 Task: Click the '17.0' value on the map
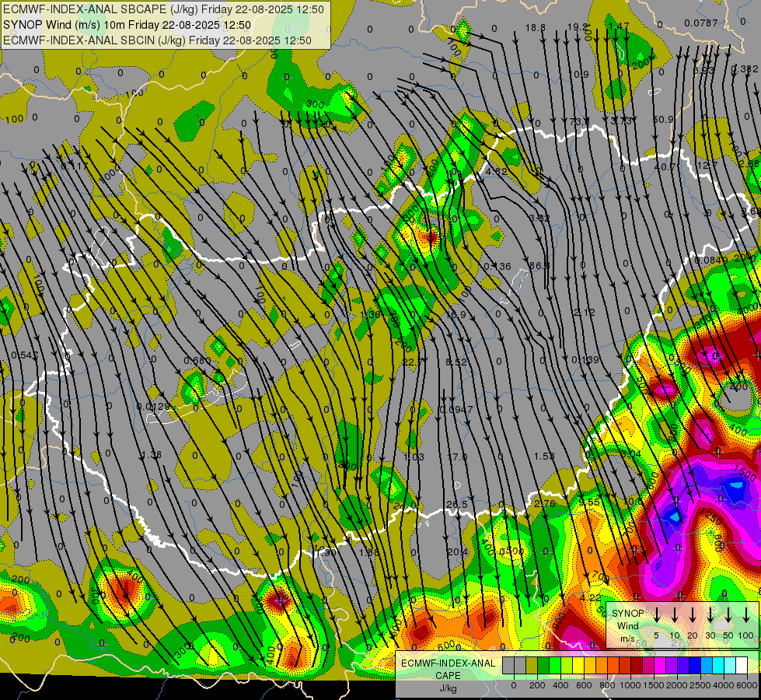[457, 457]
